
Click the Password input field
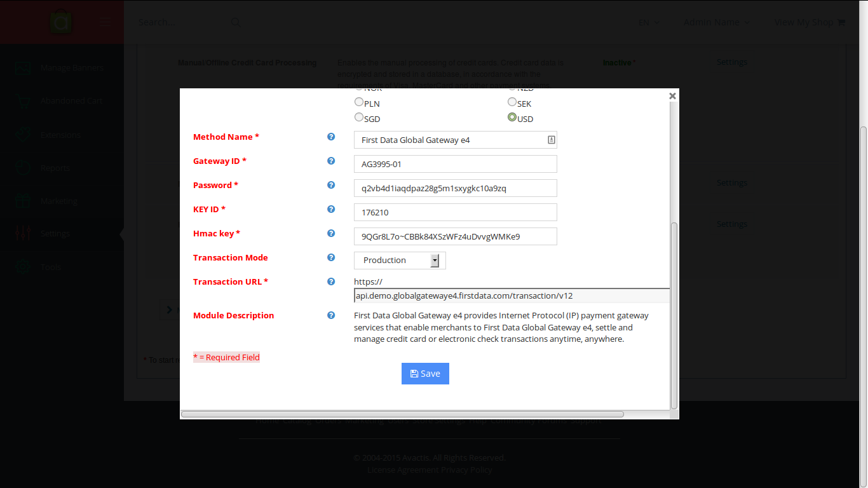tap(456, 188)
